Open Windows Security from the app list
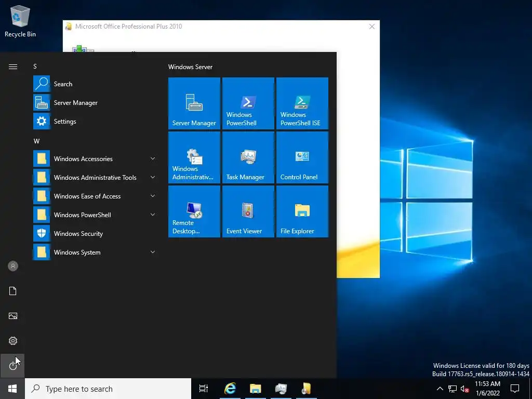This screenshot has width=532, height=399. tap(95, 233)
